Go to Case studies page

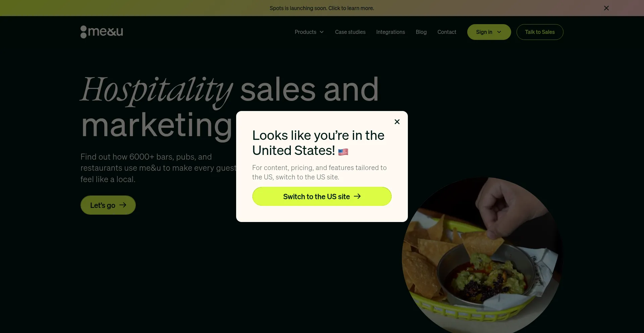350,32
